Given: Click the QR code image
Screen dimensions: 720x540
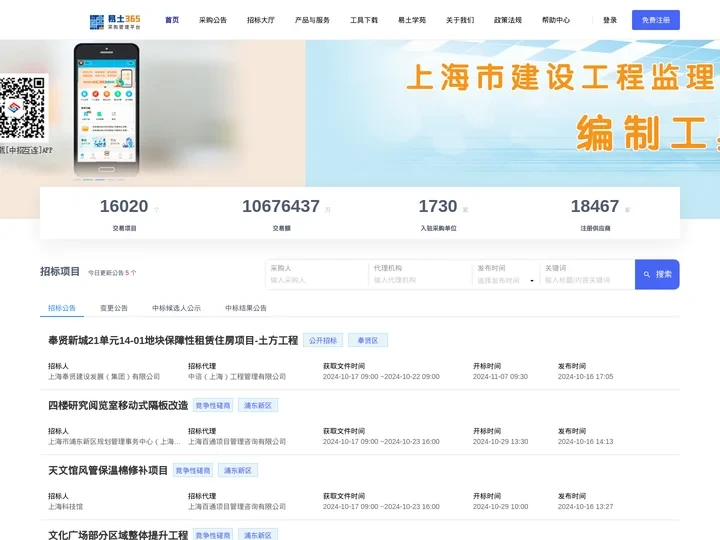Looking at the screenshot, I should (x=22, y=108).
